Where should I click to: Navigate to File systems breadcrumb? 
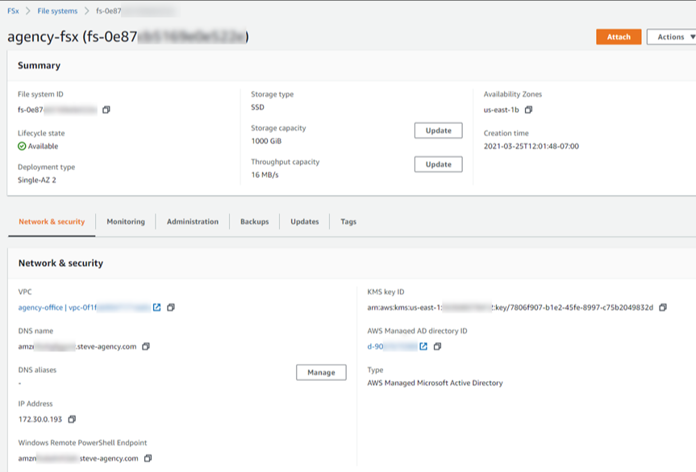[x=59, y=11]
